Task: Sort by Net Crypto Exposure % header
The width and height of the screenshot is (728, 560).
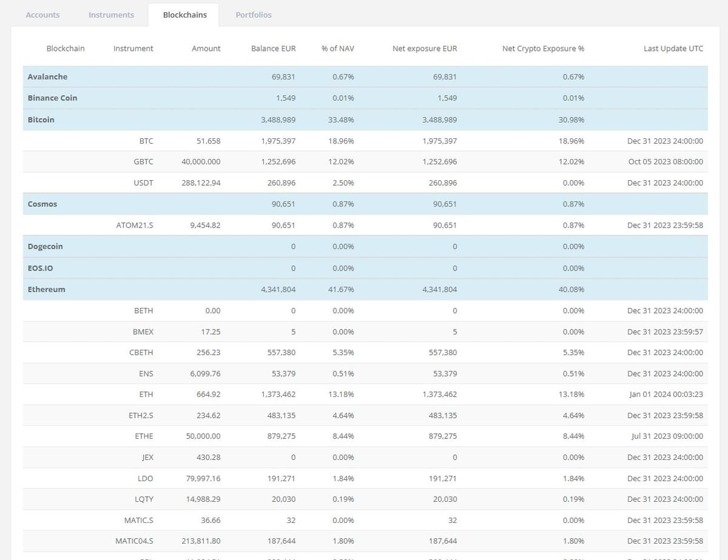Action: 543,49
